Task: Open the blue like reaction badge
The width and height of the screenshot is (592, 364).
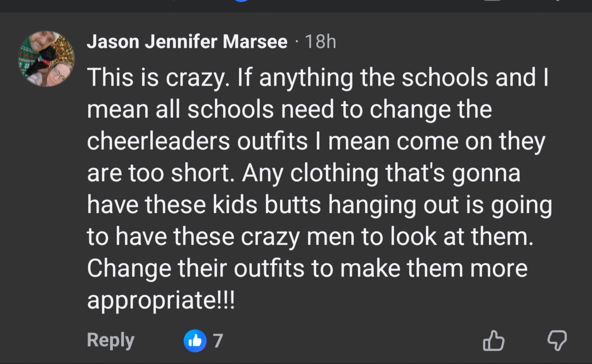Action: (x=195, y=341)
